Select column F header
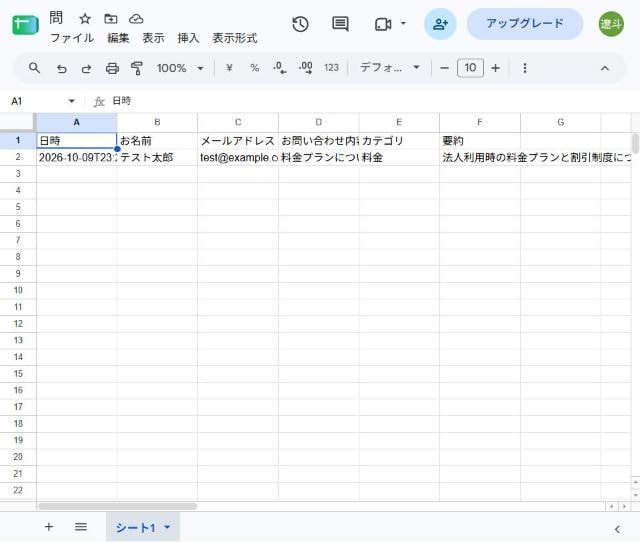640x542 pixels. pyautogui.click(x=480, y=122)
